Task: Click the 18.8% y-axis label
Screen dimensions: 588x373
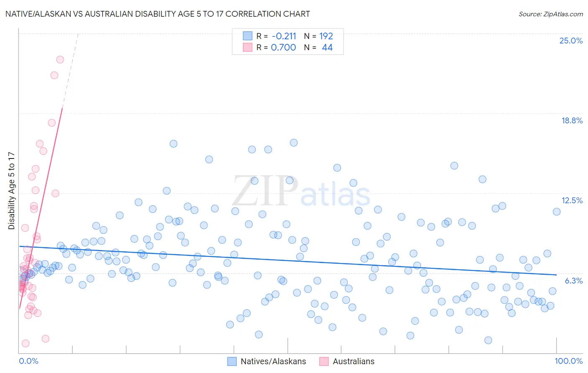Action: click(x=572, y=120)
